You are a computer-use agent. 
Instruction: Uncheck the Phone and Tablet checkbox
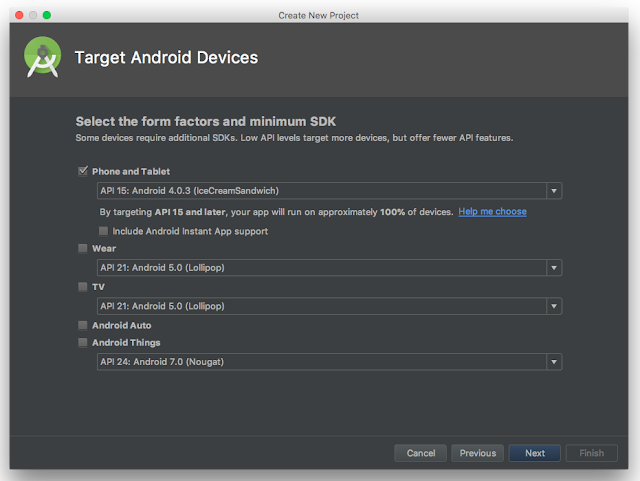[83, 172]
